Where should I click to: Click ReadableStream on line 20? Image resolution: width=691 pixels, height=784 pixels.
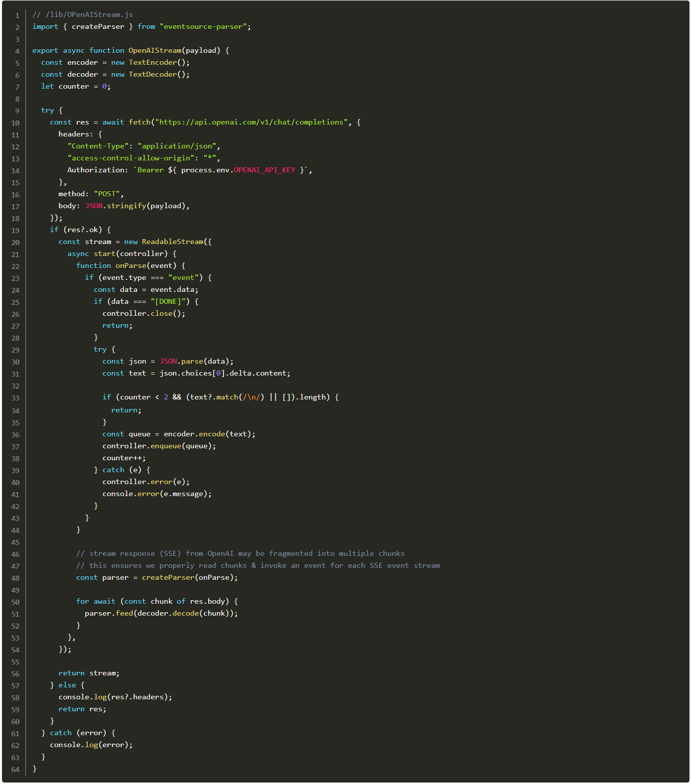pos(172,242)
